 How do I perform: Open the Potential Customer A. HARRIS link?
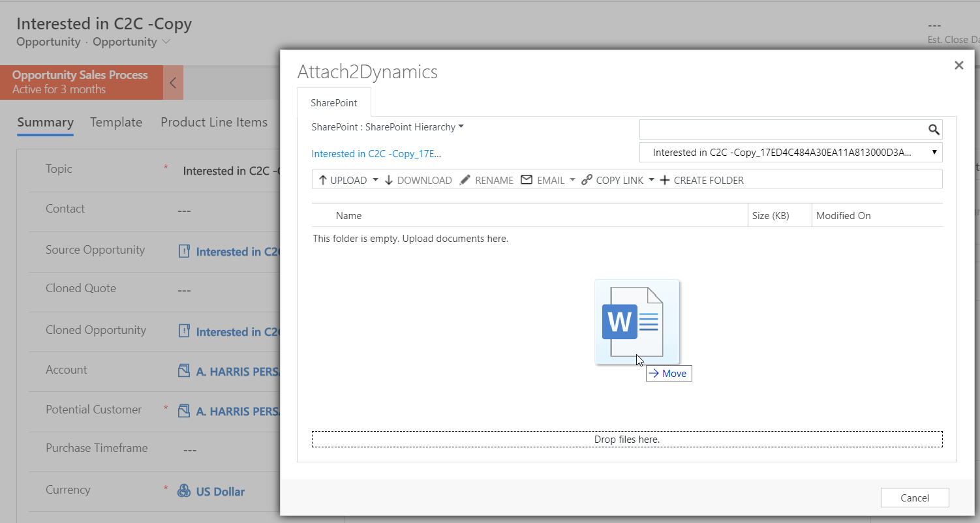click(x=237, y=411)
